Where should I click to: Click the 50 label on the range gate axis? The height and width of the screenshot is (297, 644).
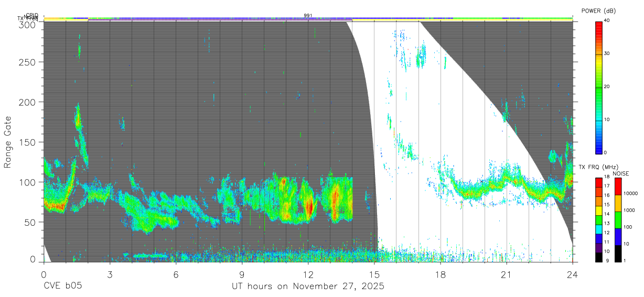point(30,222)
